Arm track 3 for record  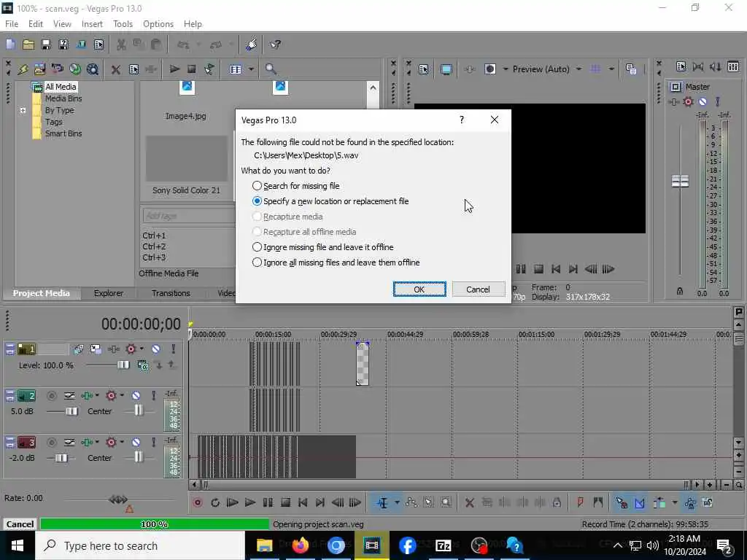pos(52,442)
